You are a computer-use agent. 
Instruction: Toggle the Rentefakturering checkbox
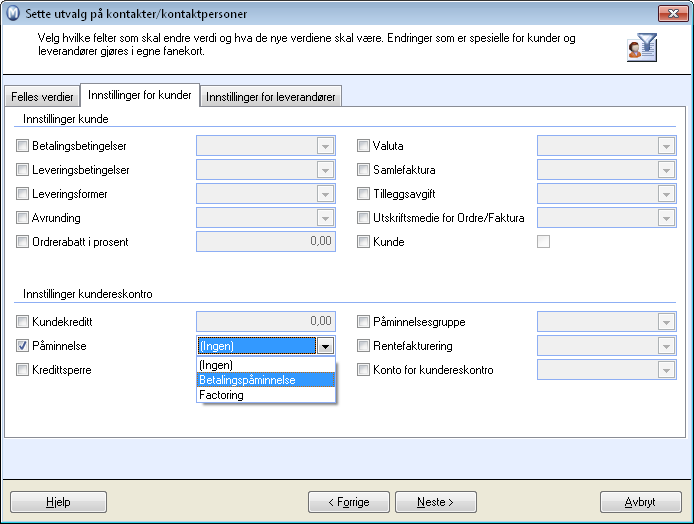[x=363, y=346]
